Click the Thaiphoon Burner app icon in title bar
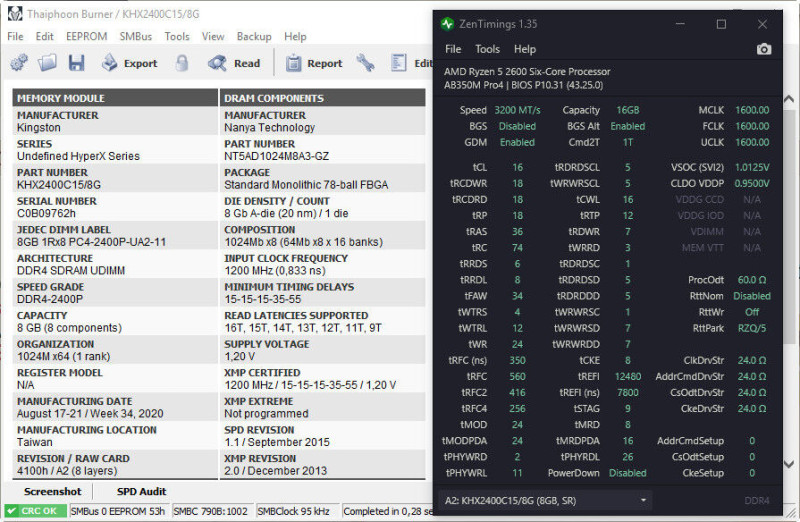The width and height of the screenshot is (800, 522). pyautogui.click(x=15, y=14)
